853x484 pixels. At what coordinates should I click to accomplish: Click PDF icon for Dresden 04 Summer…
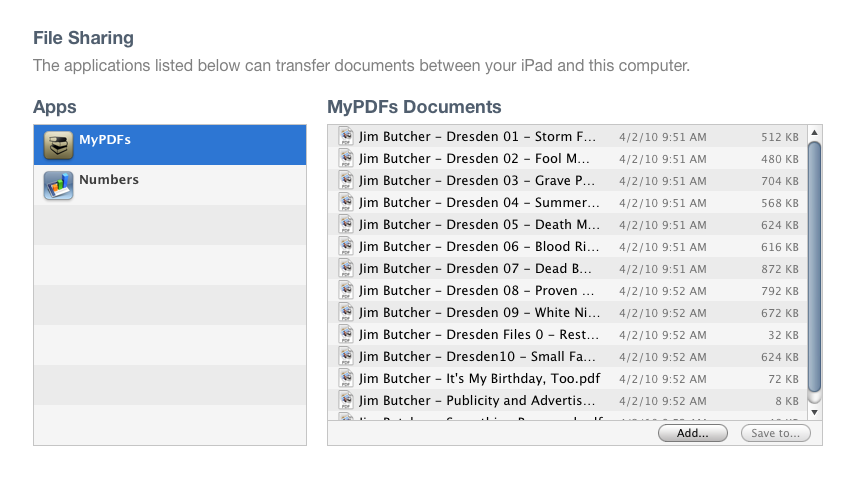346,202
